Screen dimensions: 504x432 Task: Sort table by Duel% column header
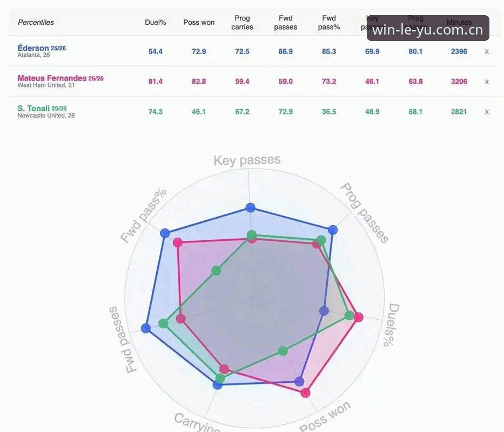[155, 23]
